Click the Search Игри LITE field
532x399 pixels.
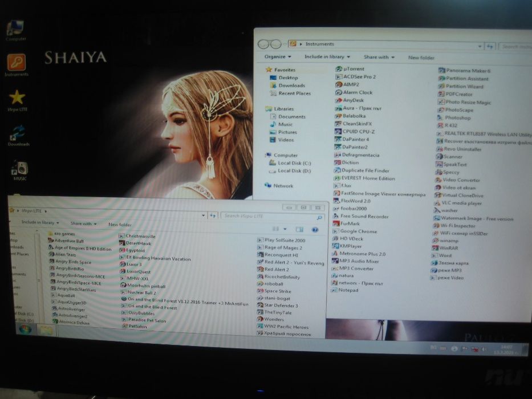tap(272, 216)
